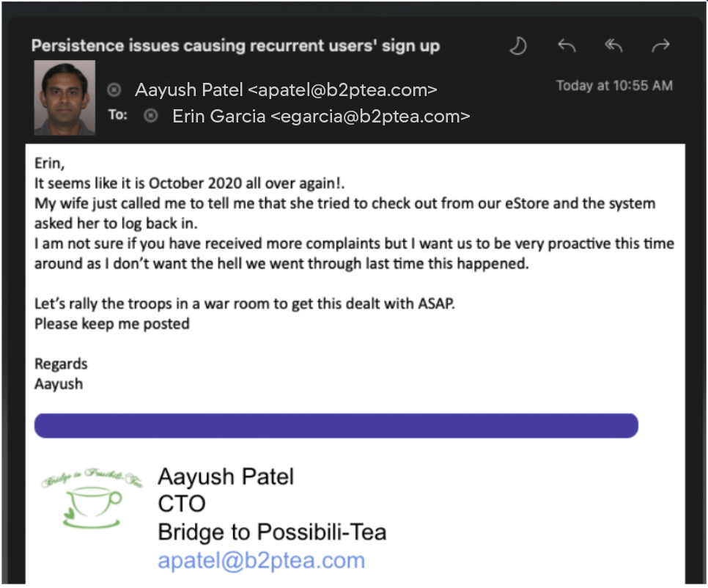Screen dimensions: 708x588
Task: Click sender address Aayush Patel in header
Action: coord(286,90)
